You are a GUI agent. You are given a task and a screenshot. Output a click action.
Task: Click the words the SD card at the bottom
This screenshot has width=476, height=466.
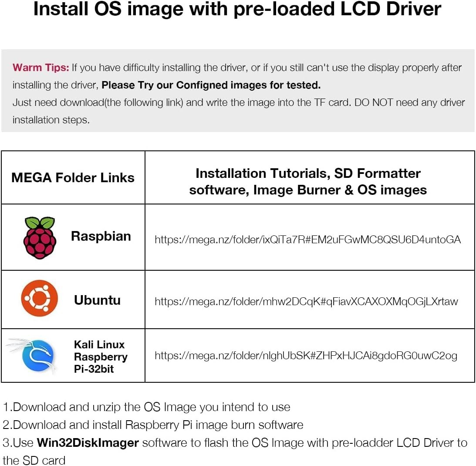point(34,460)
